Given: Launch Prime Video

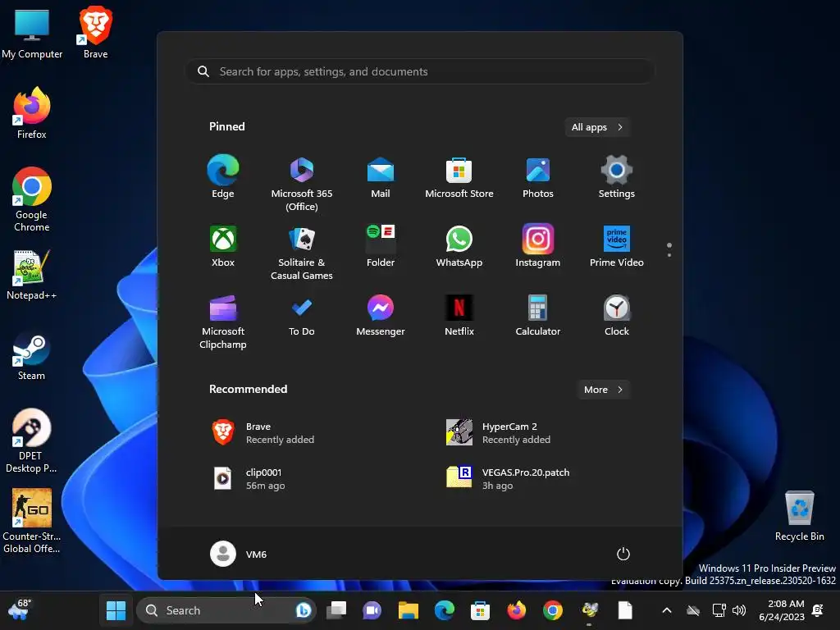Looking at the screenshot, I should [617, 246].
